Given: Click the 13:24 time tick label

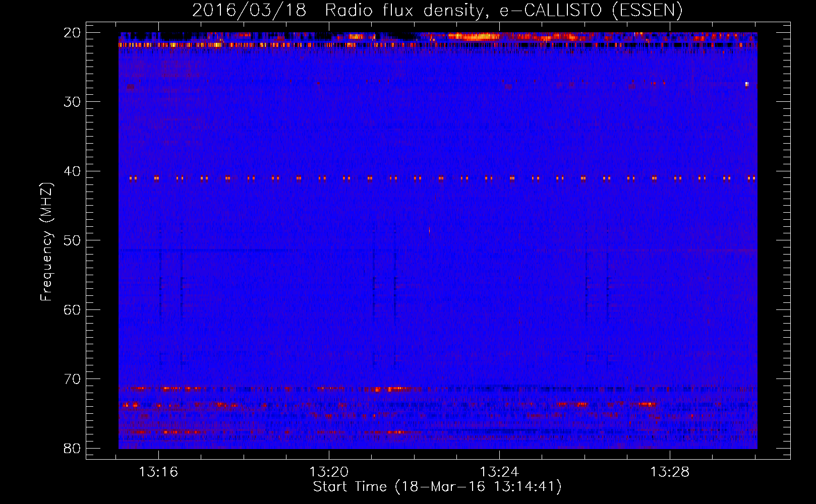Looking at the screenshot, I should click(x=499, y=472).
